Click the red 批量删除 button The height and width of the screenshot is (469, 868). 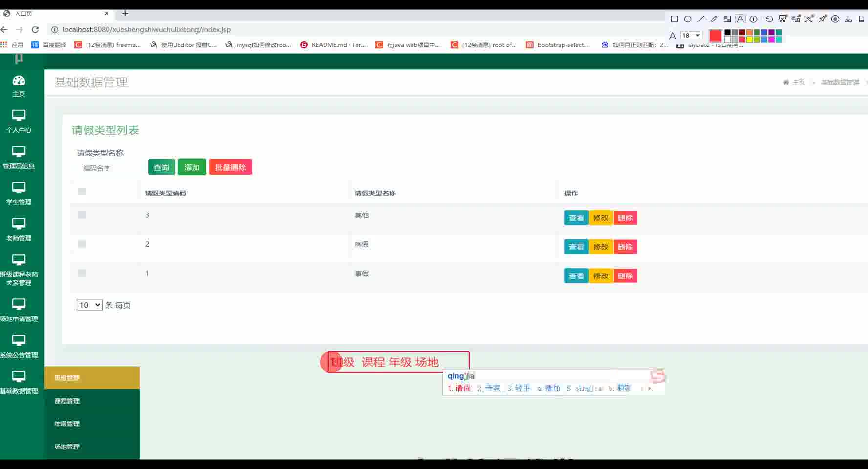[x=231, y=167]
